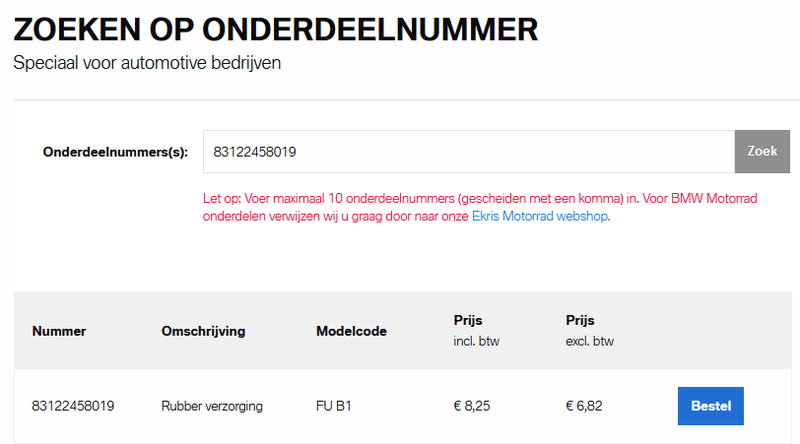Focus the Onderdeelnummers input field

click(x=468, y=152)
